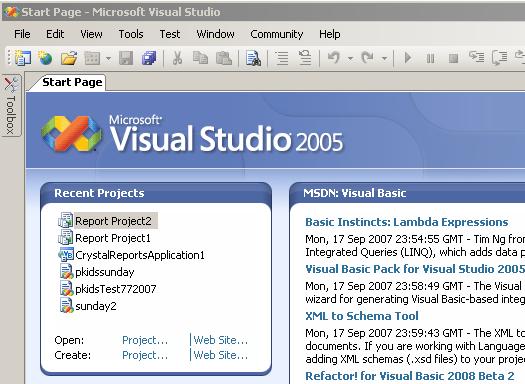Screen dimensions: 525x384
Task: Click Web Site link in the Open row
Action: tap(221, 340)
